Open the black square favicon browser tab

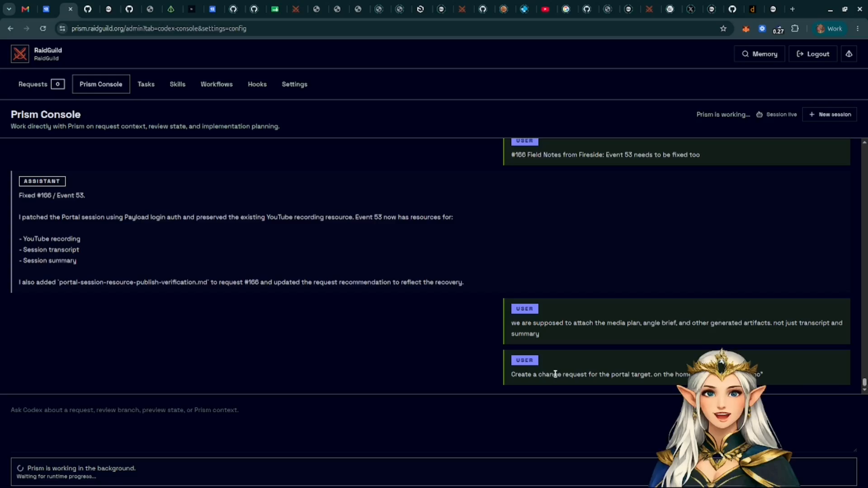pyautogui.click(x=192, y=9)
